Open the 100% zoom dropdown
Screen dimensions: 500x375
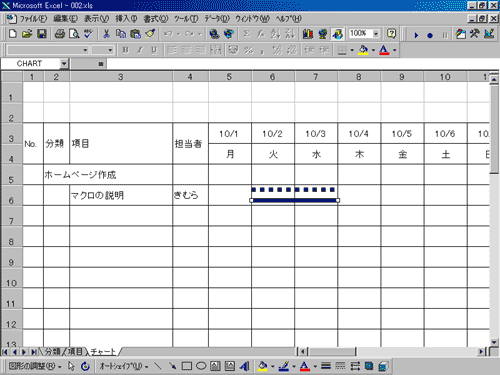[376, 34]
